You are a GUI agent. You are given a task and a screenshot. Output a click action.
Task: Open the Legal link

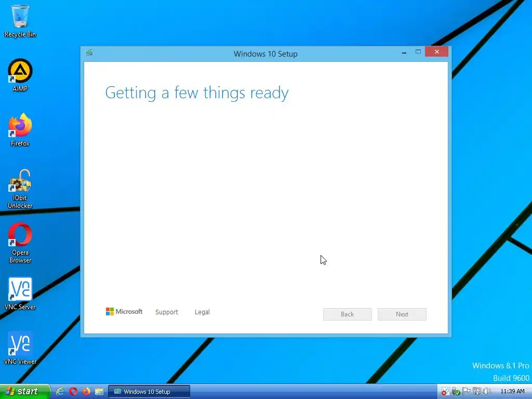click(202, 312)
